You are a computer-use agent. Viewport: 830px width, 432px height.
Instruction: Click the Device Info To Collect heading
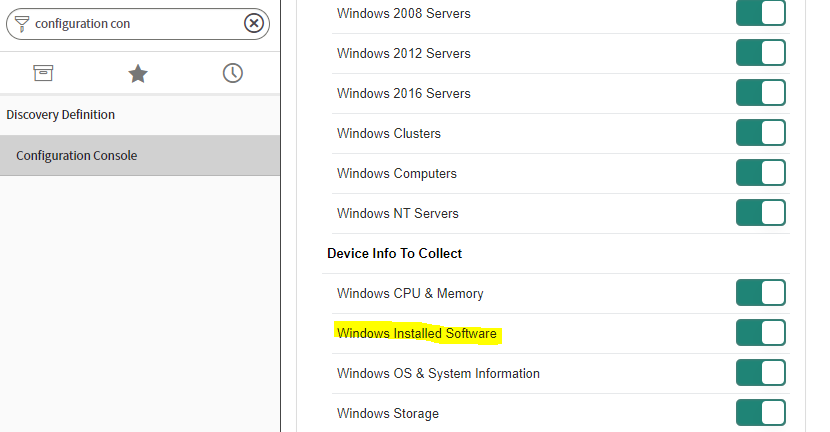click(394, 254)
